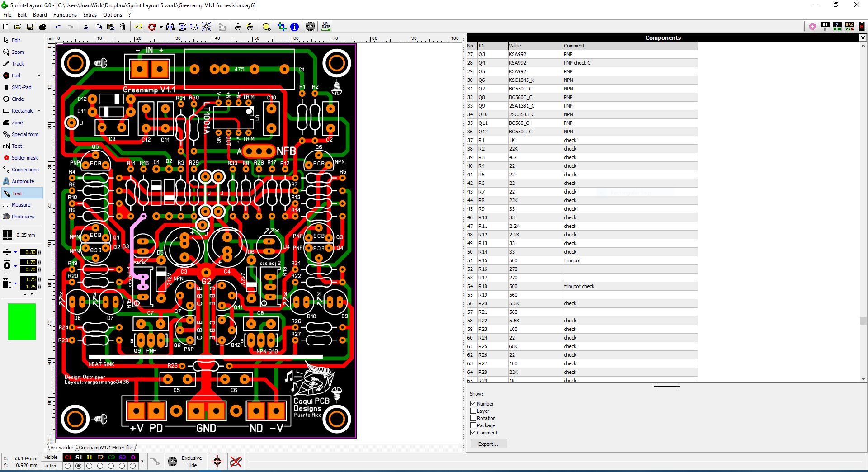The height and width of the screenshot is (472, 868).
Task: Delete selected elements with trash icon
Action: [x=123, y=27]
